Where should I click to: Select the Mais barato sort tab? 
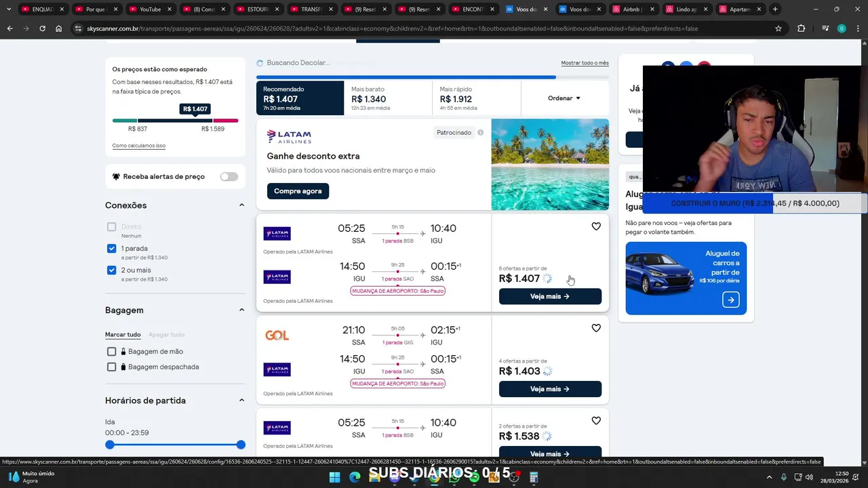click(x=388, y=98)
